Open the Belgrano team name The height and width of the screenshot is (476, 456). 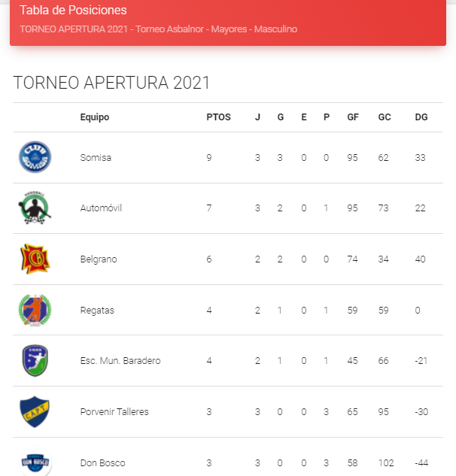tap(99, 259)
